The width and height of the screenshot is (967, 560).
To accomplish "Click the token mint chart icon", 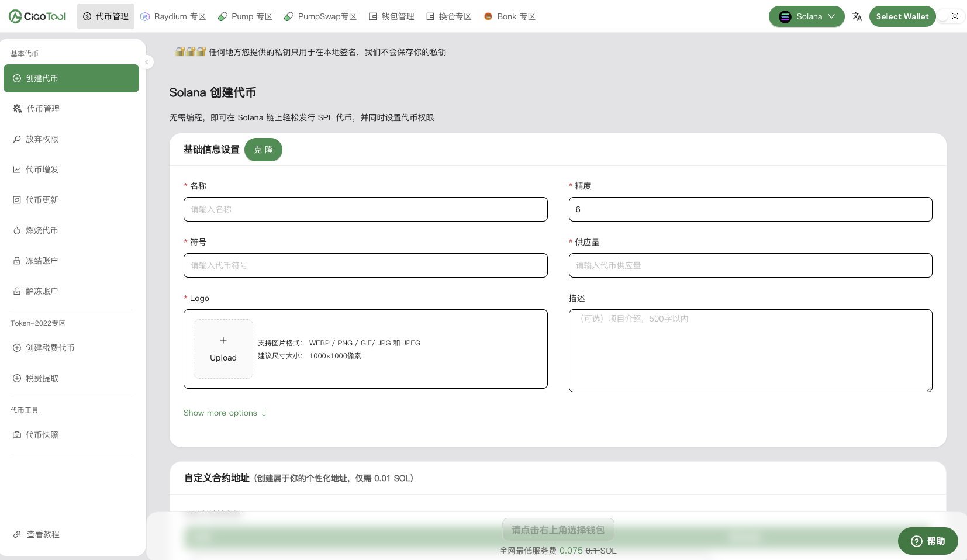I will 17,170.
